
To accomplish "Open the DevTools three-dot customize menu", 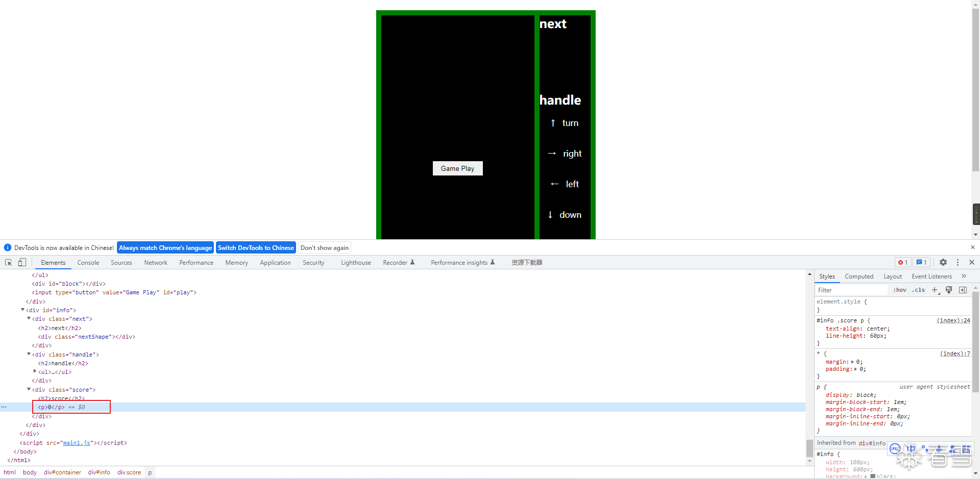I will pyautogui.click(x=958, y=262).
